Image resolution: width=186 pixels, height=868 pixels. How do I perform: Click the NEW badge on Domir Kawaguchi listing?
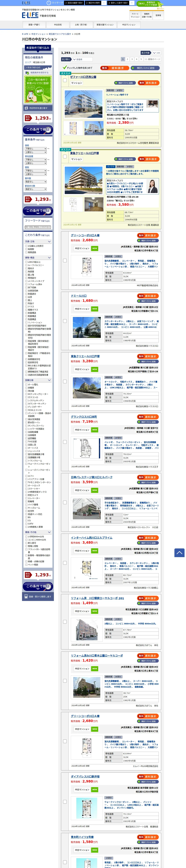coord(94,309)
